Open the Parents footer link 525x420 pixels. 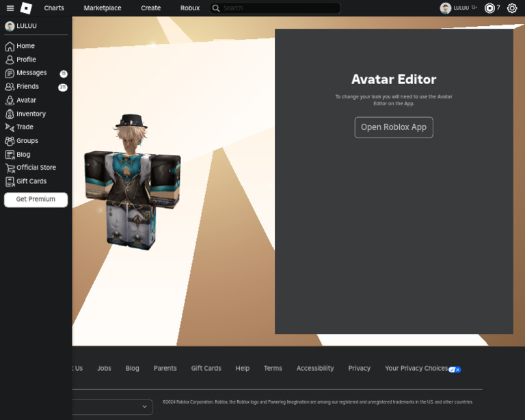[x=165, y=368]
